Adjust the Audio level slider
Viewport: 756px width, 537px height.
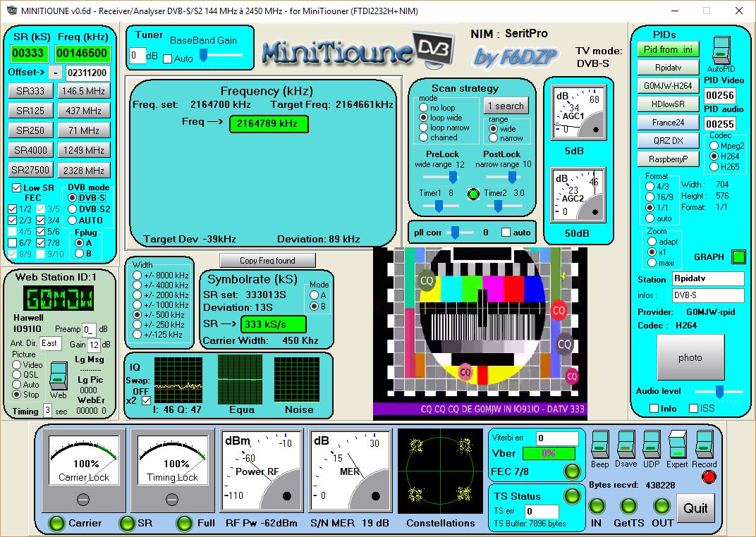coord(719,391)
